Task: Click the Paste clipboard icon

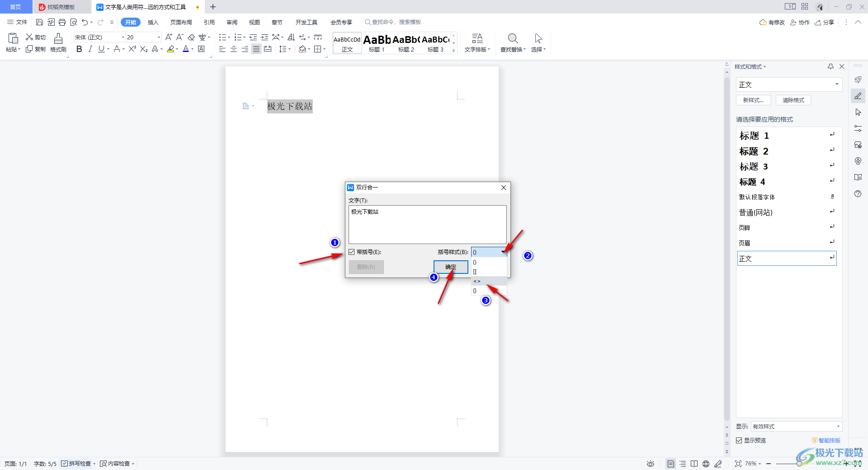Action: (x=13, y=38)
